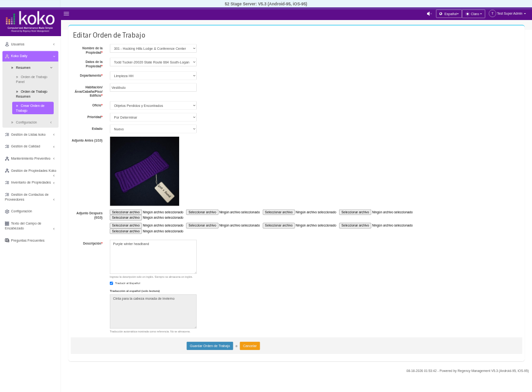Click first Seleccionar archivo button in Adjunto Después

click(126, 212)
